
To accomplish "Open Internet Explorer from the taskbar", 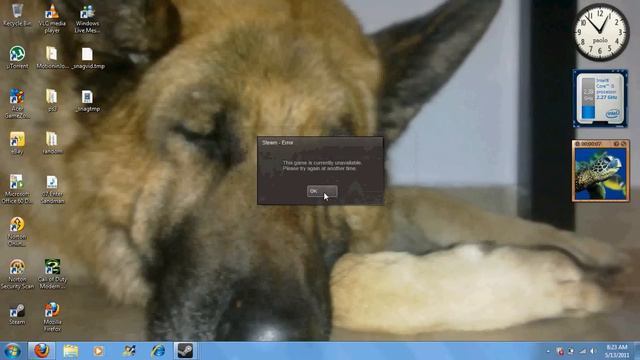I will click(x=158, y=351).
